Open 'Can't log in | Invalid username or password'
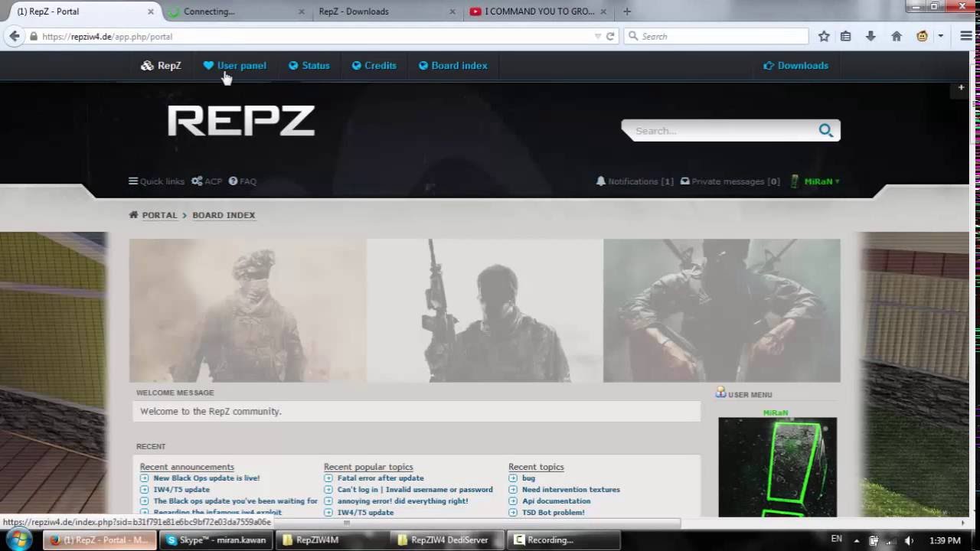Screen dimensions: 980x551 [415, 490]
